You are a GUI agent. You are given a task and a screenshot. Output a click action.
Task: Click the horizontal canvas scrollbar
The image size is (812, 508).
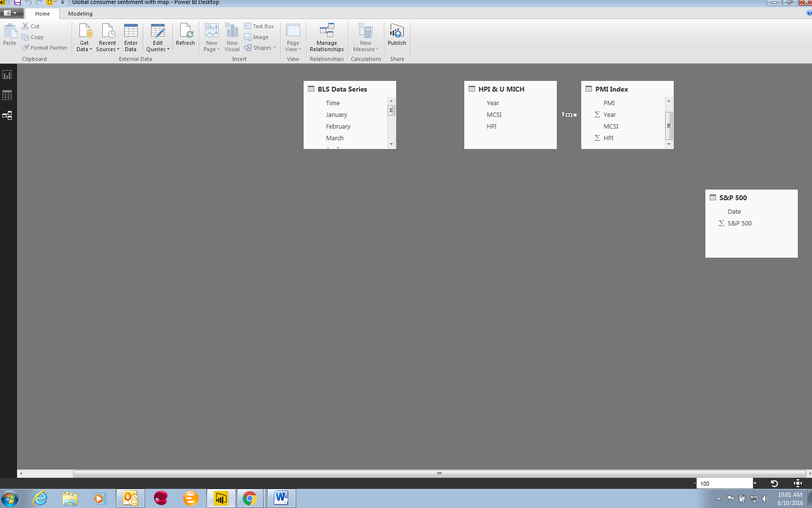[x=439, y=473]
